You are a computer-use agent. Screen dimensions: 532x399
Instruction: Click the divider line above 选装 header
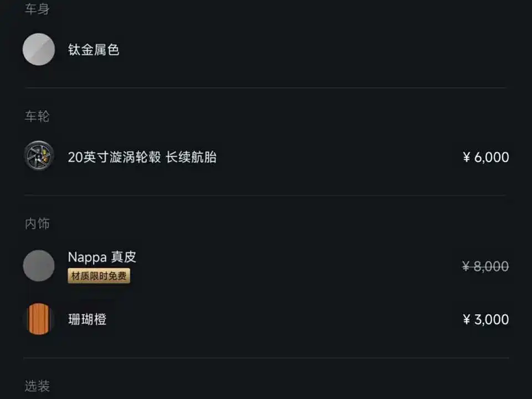pos(265,358)
